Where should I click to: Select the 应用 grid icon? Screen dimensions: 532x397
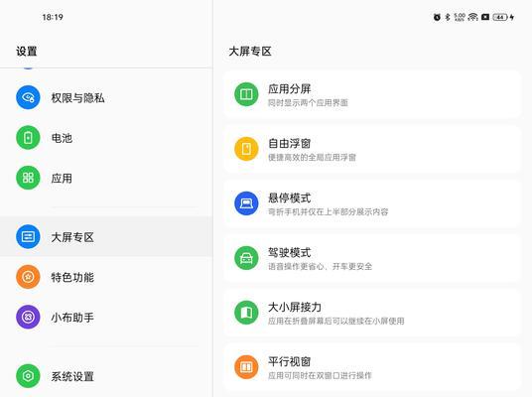click(28, 178)
